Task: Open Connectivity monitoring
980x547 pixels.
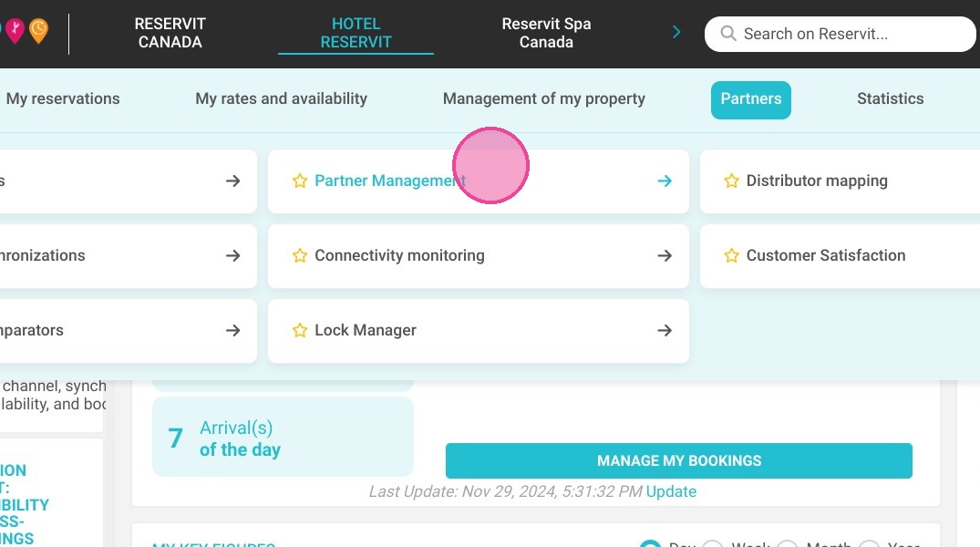Action: 399,255
